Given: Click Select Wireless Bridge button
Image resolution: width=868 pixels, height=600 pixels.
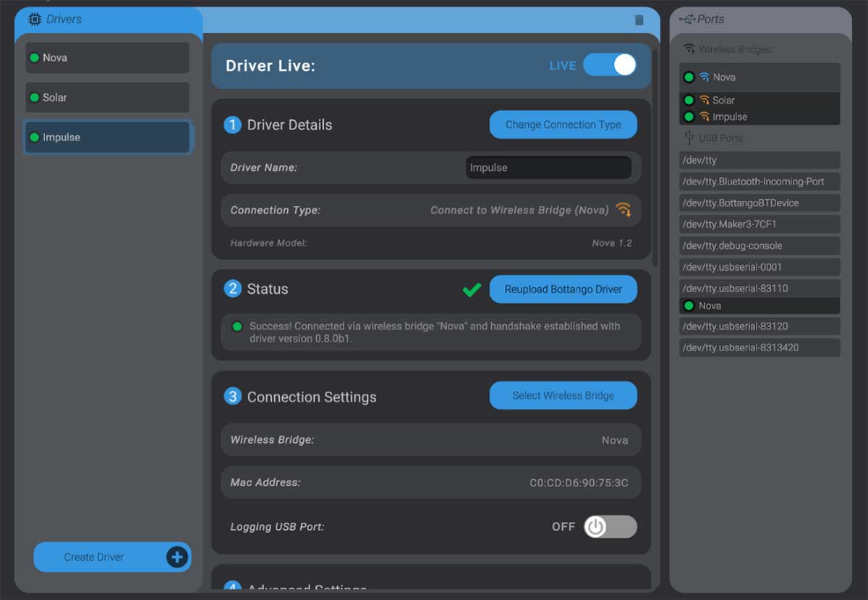Looking at the screenshot, I should [563, 395].
